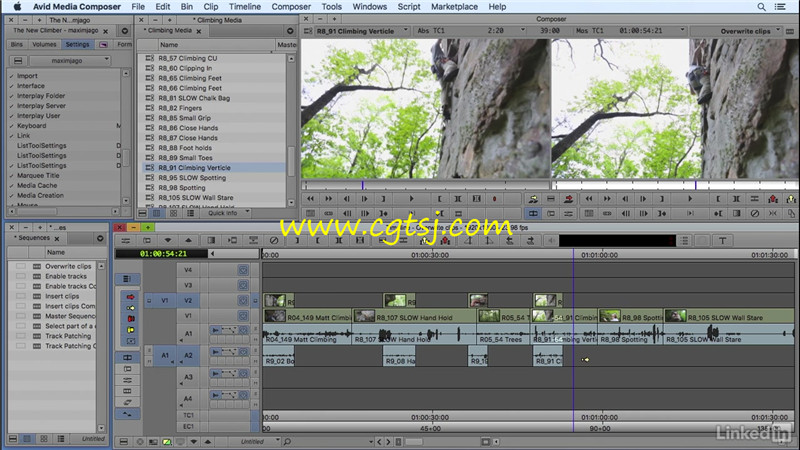Open the Apple menu
Screen dimensions: 800x450
[17, 7]
